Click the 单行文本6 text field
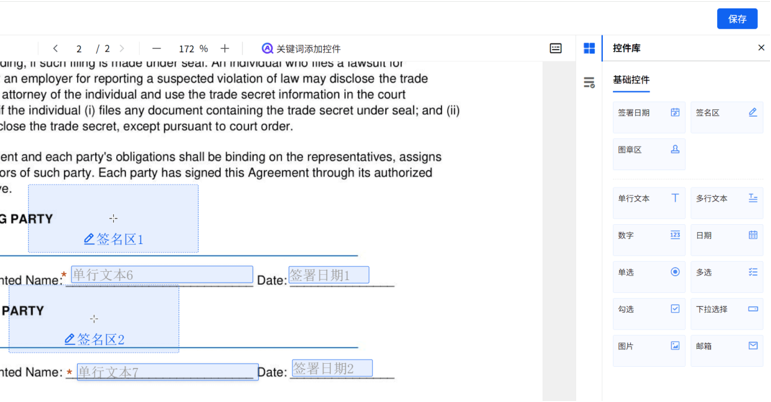 (160, 275)
